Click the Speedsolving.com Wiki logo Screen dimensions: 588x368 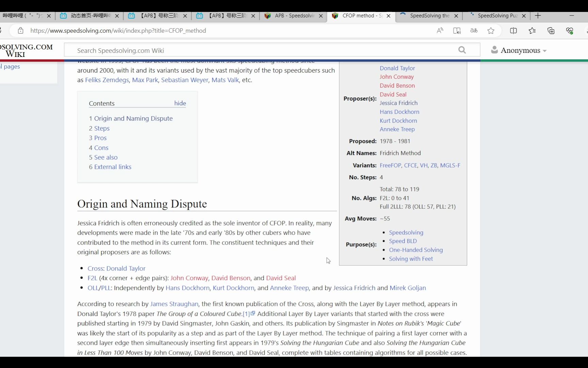click(x=27, y=50)
